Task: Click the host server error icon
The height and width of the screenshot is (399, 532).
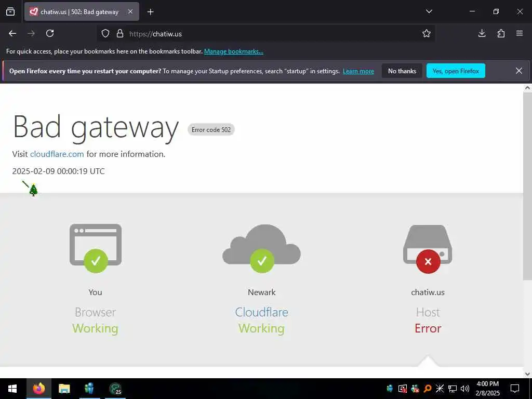Action: 428,249
